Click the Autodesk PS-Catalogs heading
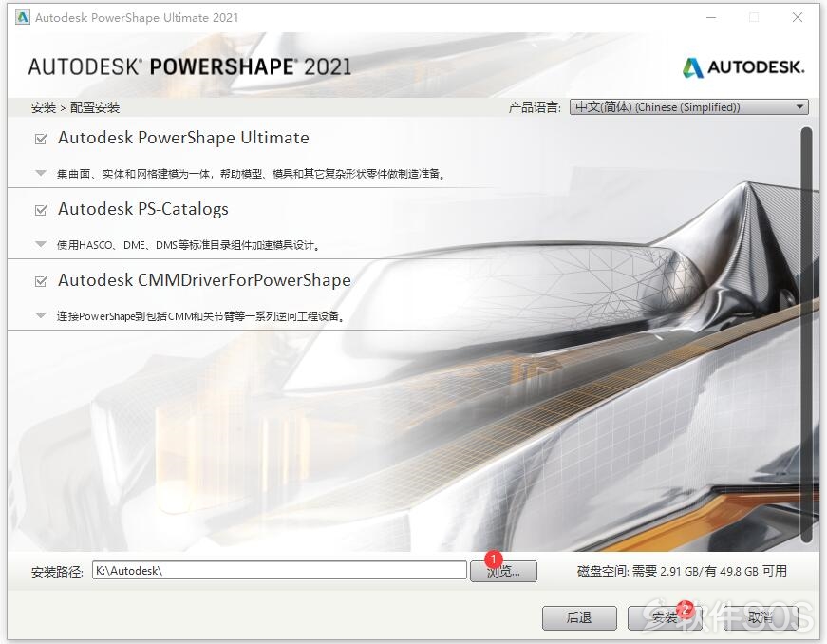 point(143,209)
